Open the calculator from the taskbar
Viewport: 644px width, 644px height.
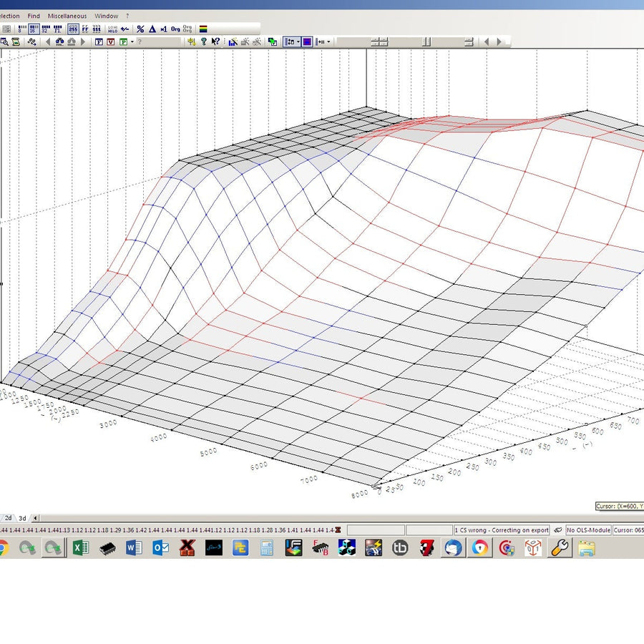pos(267,548)
